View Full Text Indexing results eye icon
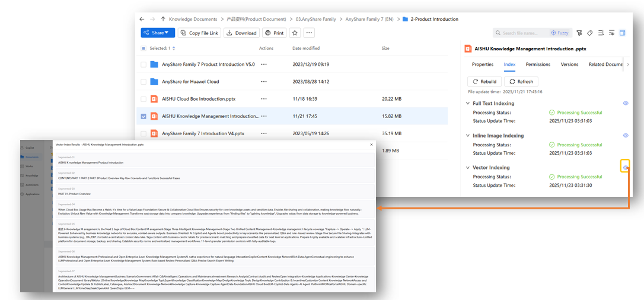 coord(626,103)
